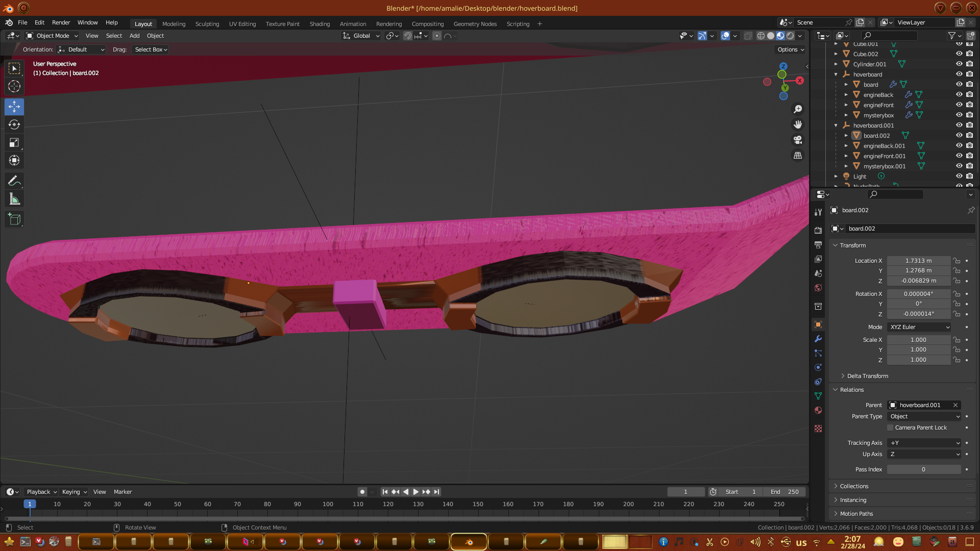980x551 pixels.
Task: Hide engineBack in the outliner
Action: coord(959,95)
